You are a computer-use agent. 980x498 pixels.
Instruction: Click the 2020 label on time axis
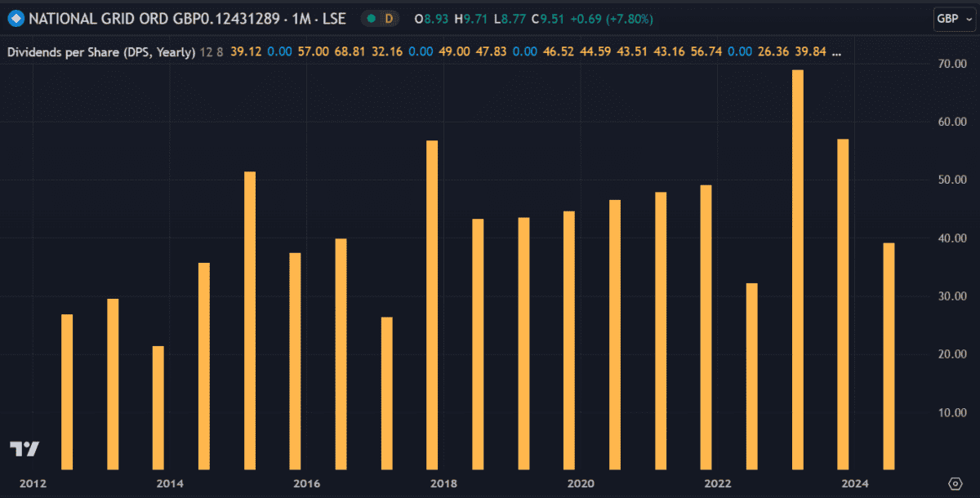click(581, 483)
